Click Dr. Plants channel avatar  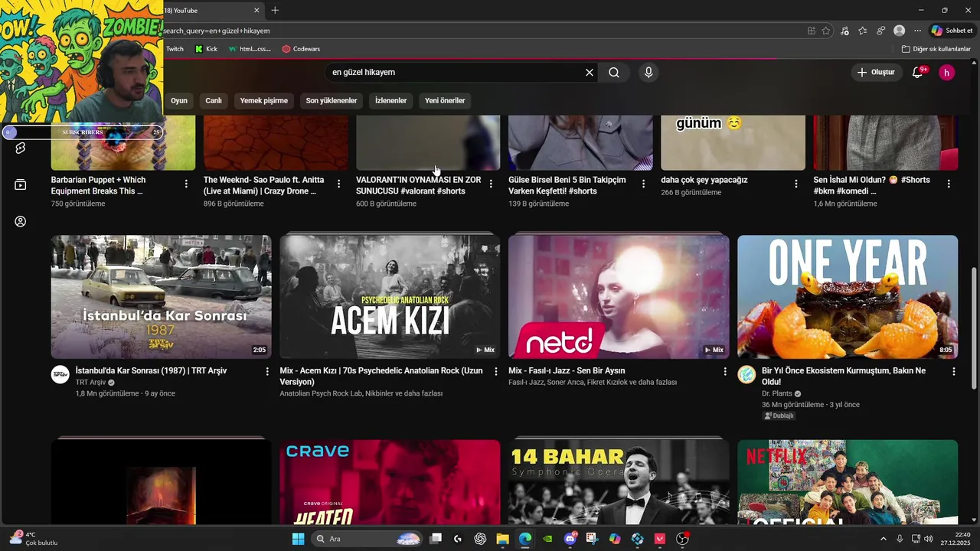(x=746, y=374)
